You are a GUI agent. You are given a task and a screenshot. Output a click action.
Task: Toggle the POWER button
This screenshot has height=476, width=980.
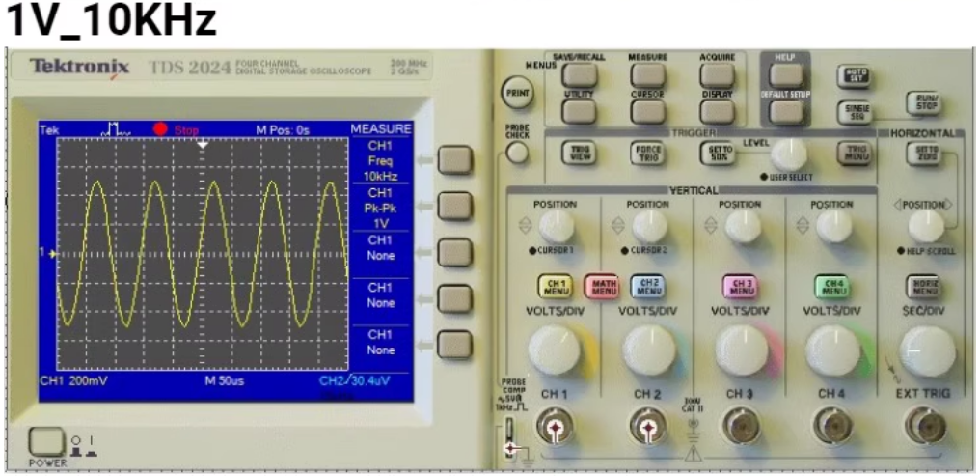[x=45, y=441]
